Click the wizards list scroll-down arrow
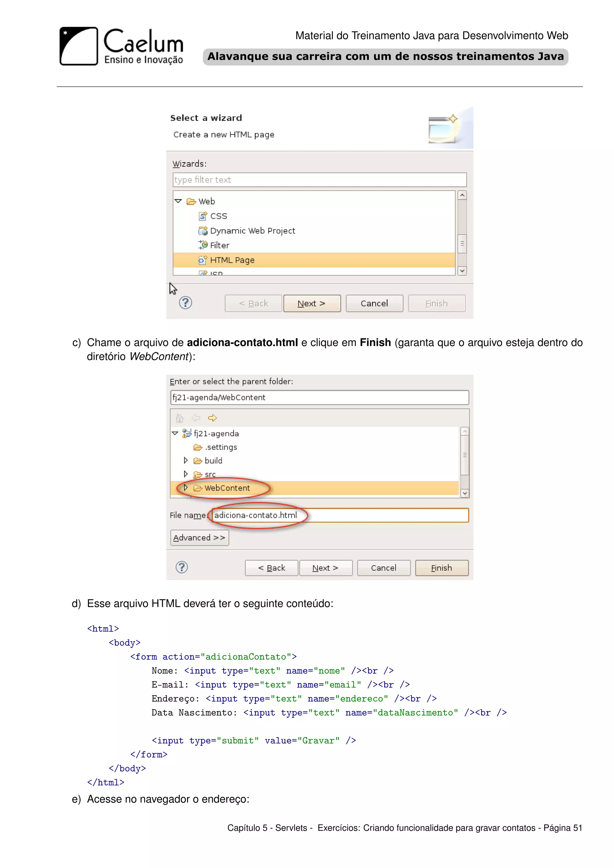The image size is (614, 868). click(462, 271)
